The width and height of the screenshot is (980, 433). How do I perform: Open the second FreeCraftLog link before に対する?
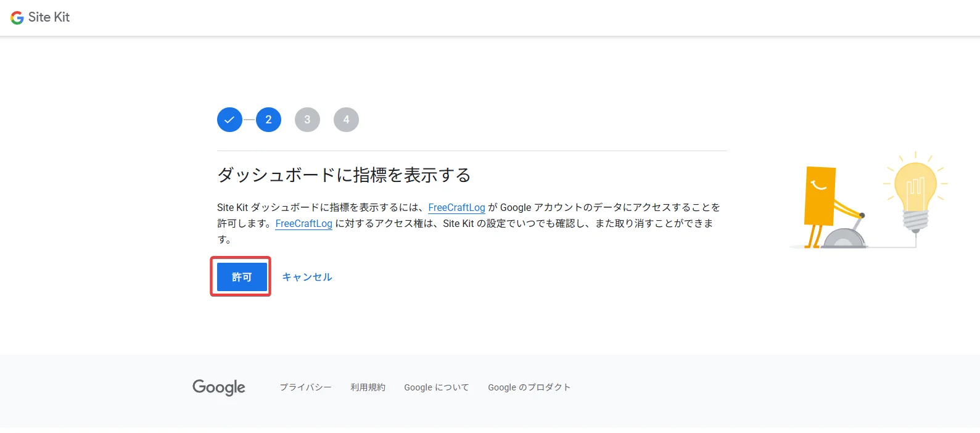click(303, 223)
